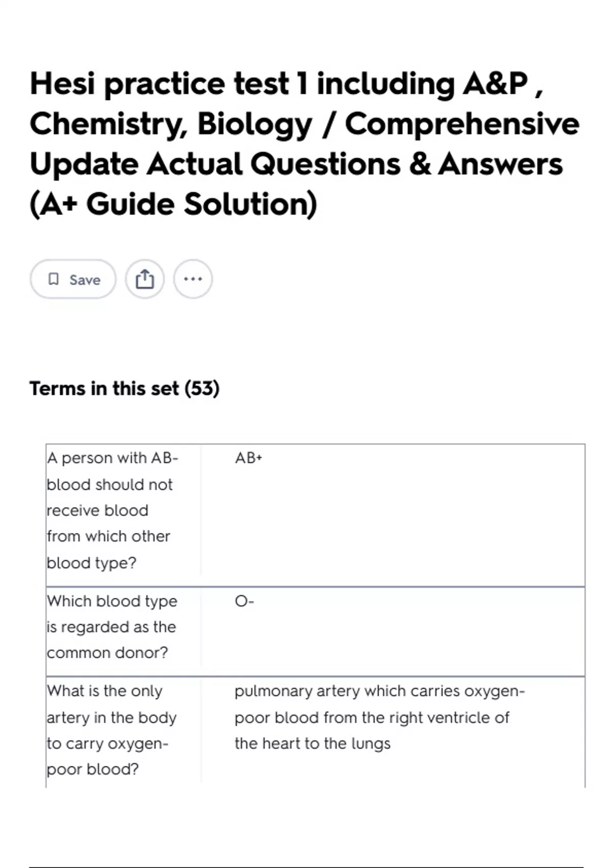Click 'the heart to the lungs' text

coord(312,743)
